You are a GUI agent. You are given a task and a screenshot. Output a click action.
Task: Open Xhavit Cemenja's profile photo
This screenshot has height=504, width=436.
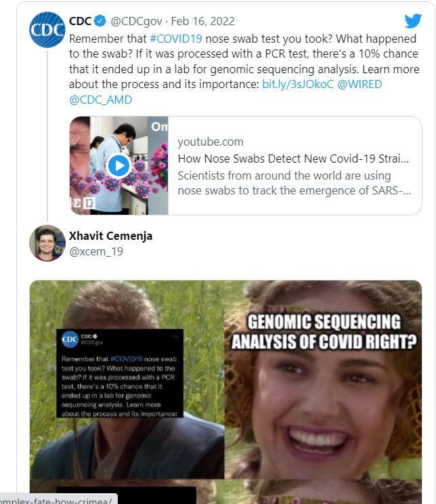(47, 243)
